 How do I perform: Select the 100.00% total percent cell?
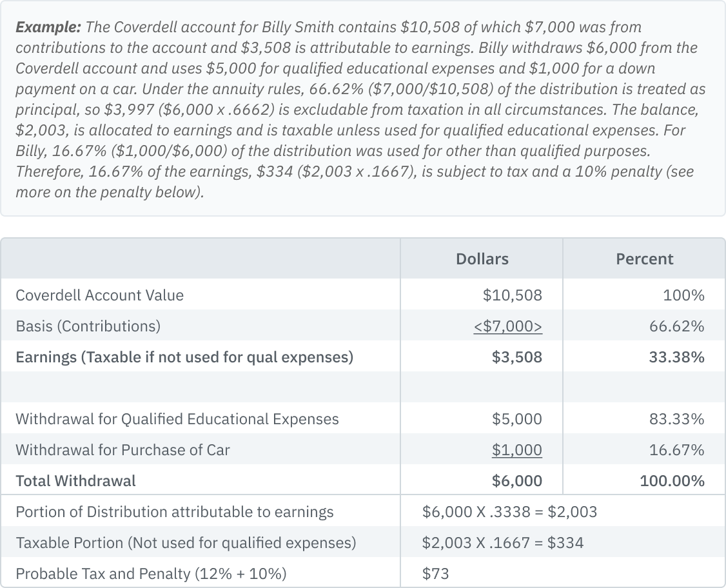pyautogui.click(x=672, y=481)
